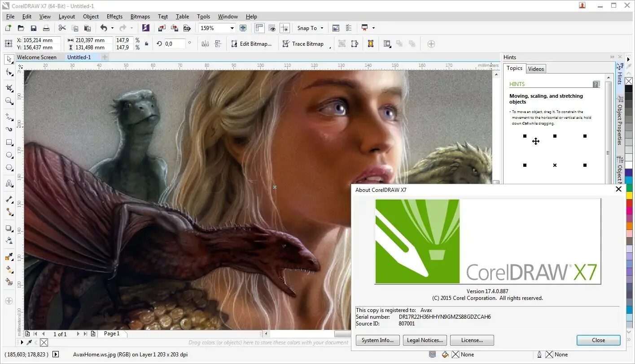This screenshot has width=635, height=364.
Task: Click the Print icon
Action: pyautogui.click(x=46, y=28)
